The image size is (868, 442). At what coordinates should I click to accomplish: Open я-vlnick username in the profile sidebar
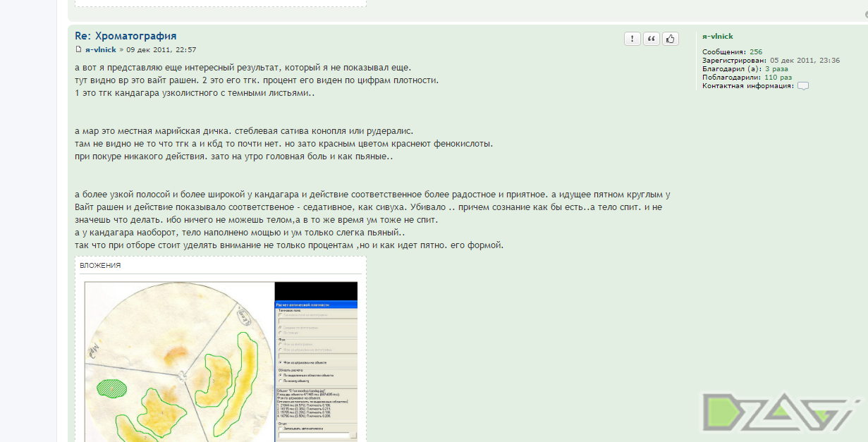[x=718, y=36]
